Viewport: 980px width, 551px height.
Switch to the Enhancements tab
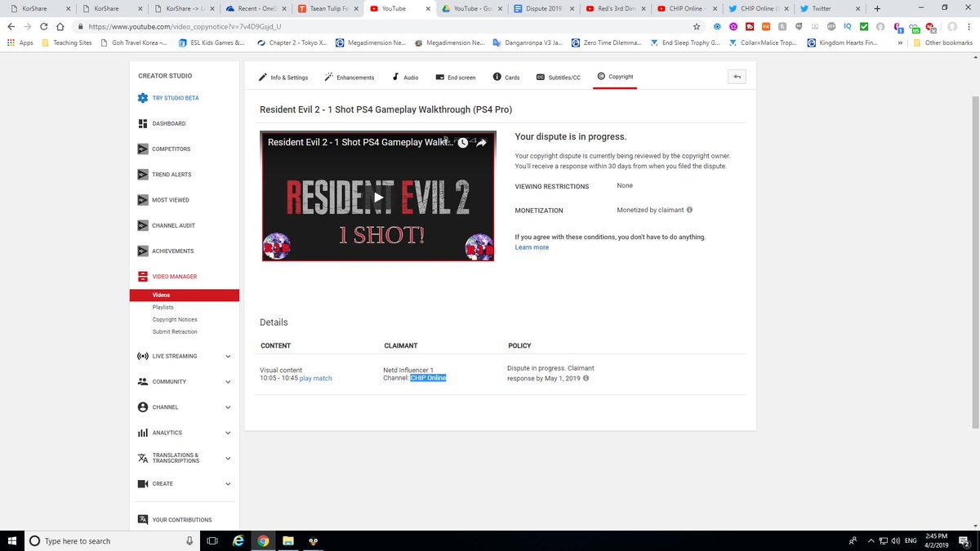click(x=349, y=78)
